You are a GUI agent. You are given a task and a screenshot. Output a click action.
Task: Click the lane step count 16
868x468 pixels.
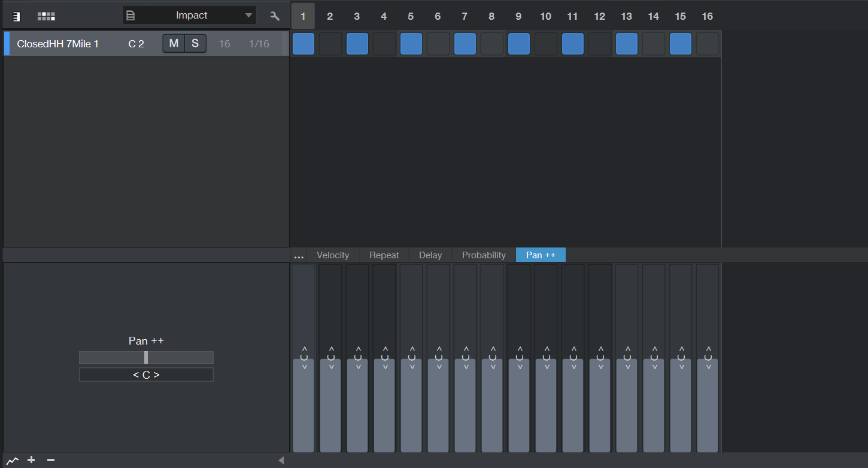click(224, 44)
